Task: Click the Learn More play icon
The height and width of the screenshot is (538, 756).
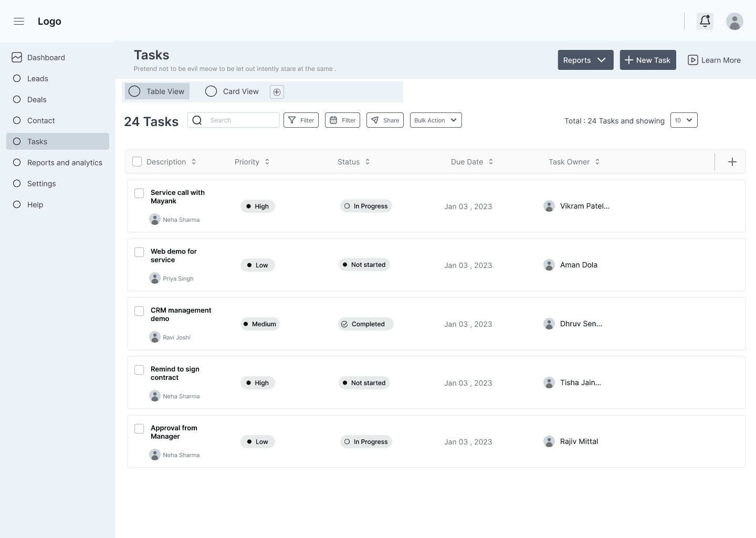Action: click(x=693, y=60)
